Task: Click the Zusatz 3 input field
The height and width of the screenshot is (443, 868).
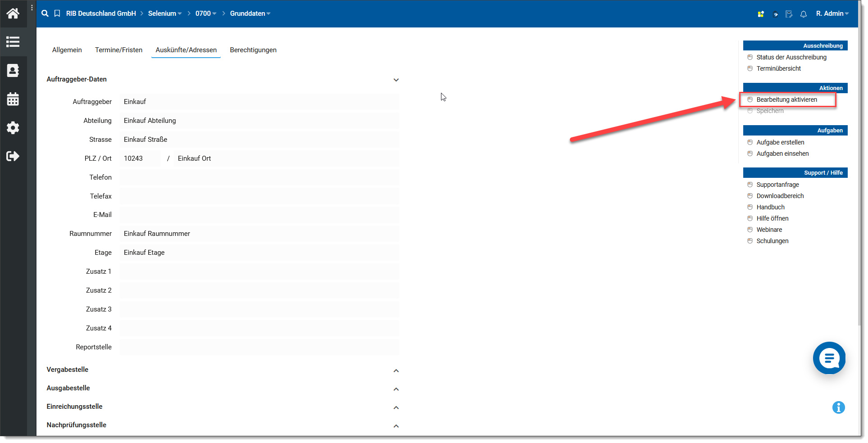Action: point(259,309)
